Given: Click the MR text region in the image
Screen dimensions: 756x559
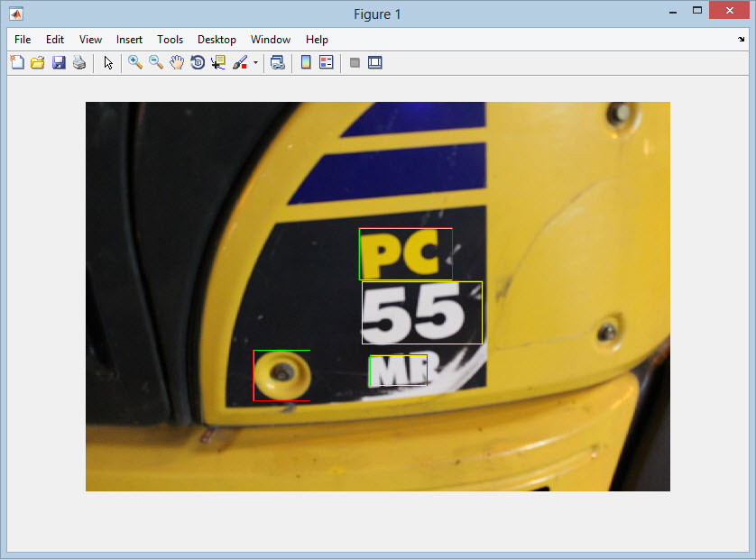Looking at the screenshot, I should pyautogui.click(x=398, y=370).
